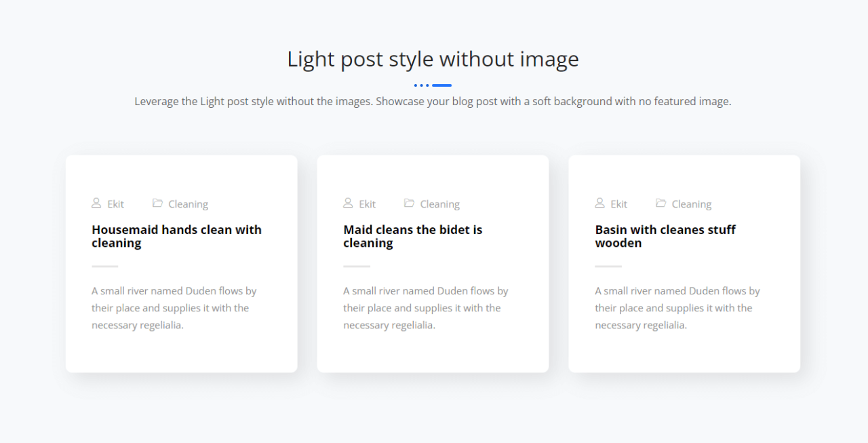The width and height of the screenshot is (868, 443).
Task: Click the "Light post style without image" heading
Action: (433, 59)
